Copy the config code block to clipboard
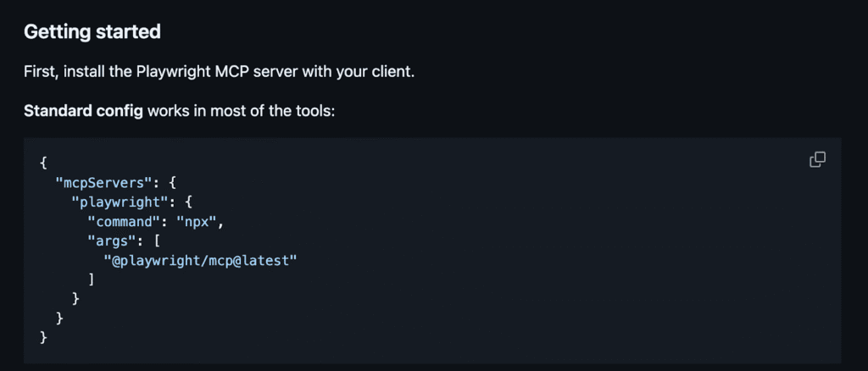868x371 pixels. pyautogui.click(x=817, y=160)
